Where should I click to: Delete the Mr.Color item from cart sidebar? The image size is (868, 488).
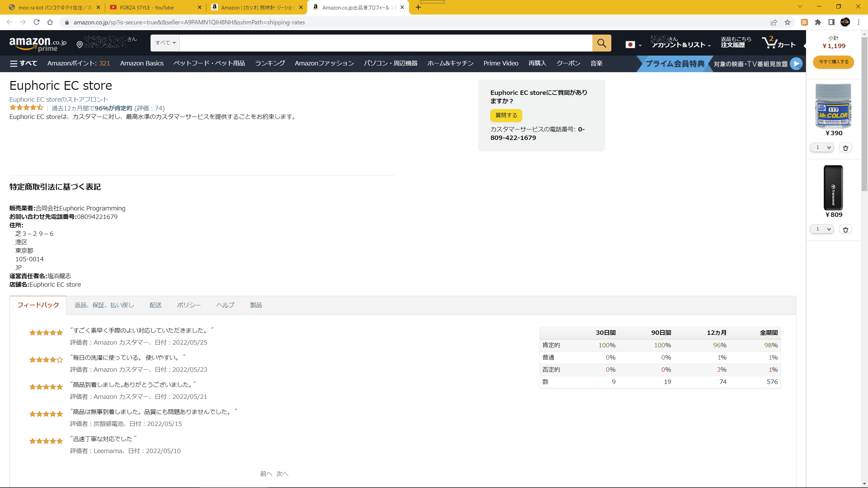pyautogui.click(x=845, y=148)
